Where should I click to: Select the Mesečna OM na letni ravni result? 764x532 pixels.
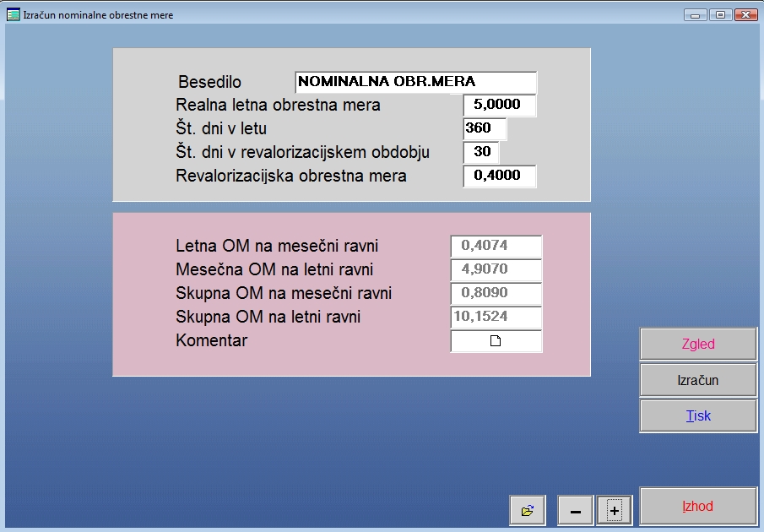496,270
